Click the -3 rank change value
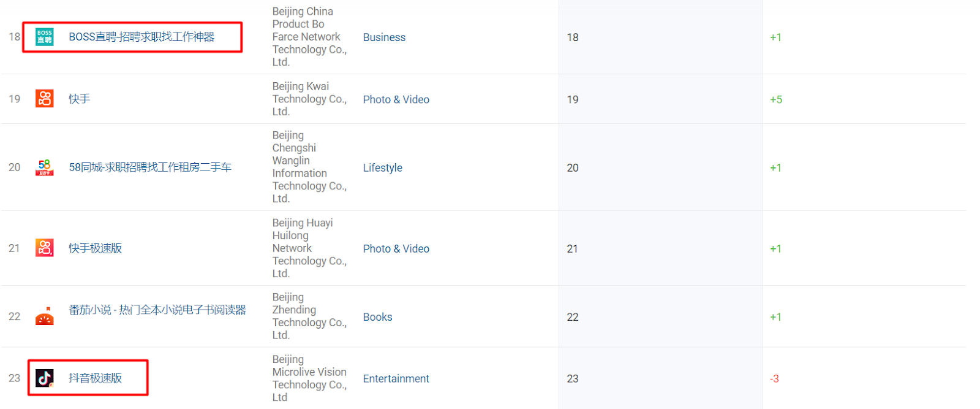The image size is (980, 409). pos(774,379)
